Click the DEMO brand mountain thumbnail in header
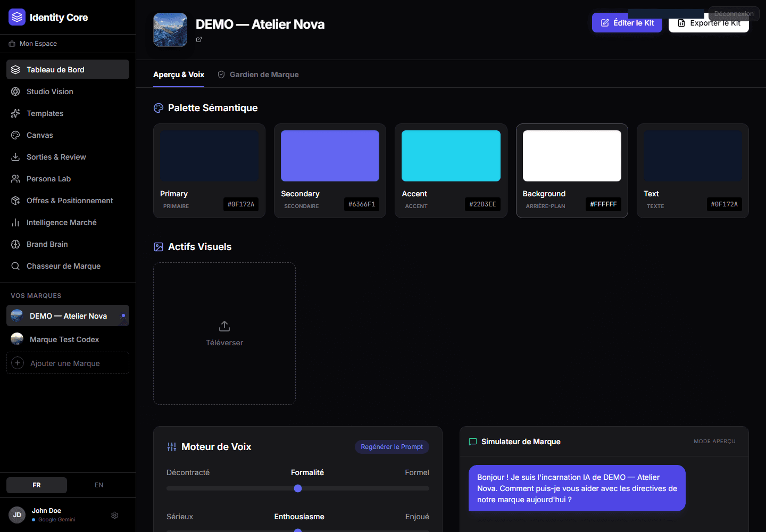The height and width of the screenshot is (532, 766). click(170, 30)
